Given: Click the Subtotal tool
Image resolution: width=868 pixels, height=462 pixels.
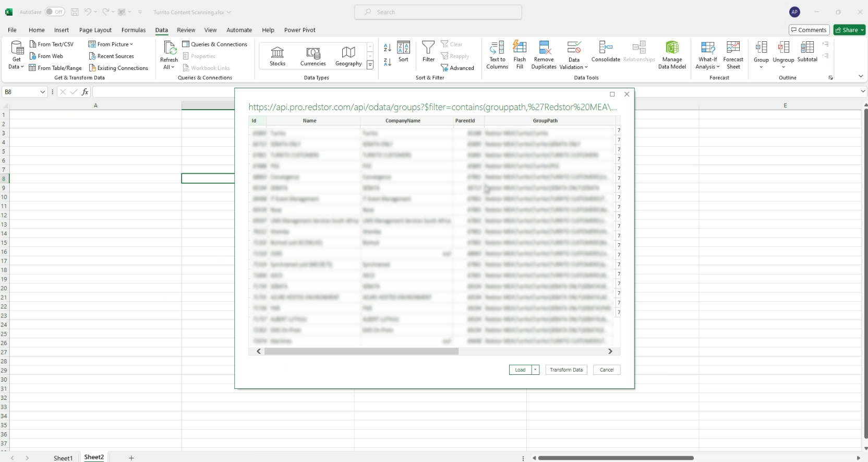Looking at the screenshot, I should [x=807, y=52].
